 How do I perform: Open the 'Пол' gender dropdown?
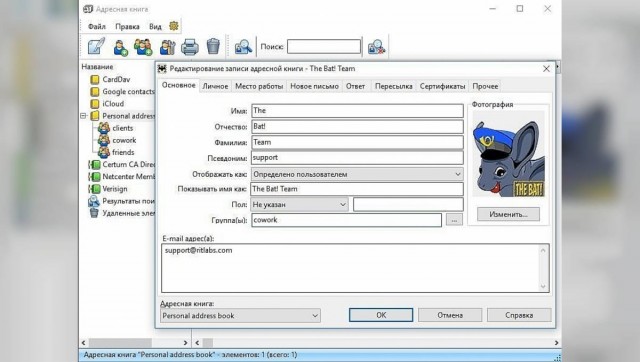click(x=300, y=204)
